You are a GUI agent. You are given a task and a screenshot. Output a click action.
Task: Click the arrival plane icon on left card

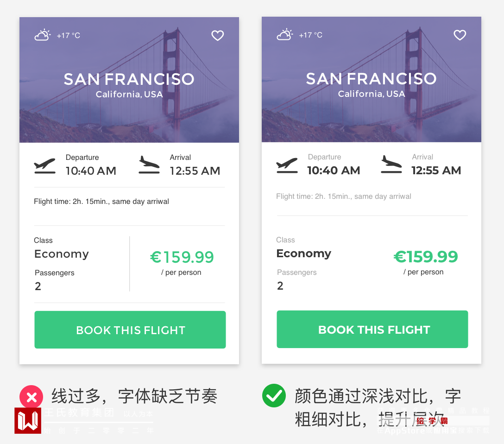149,165
